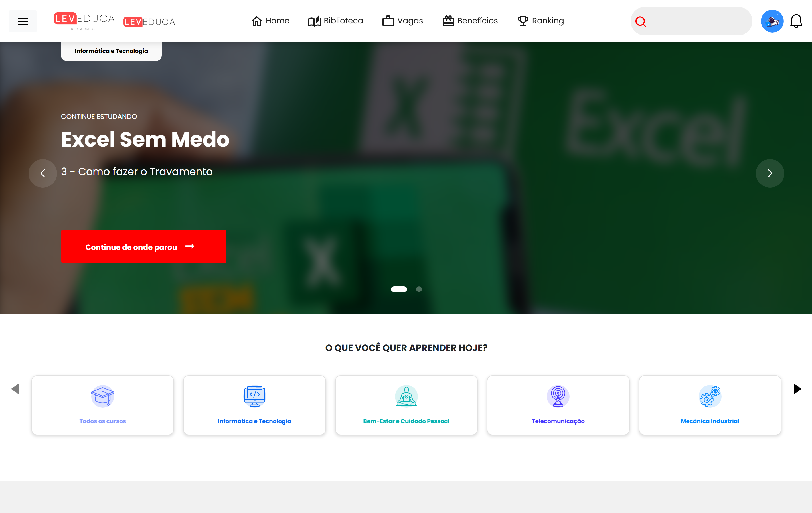Screen dimensions: 812x513
Task: Open the Vagas menu item
Action: [403, 21]
